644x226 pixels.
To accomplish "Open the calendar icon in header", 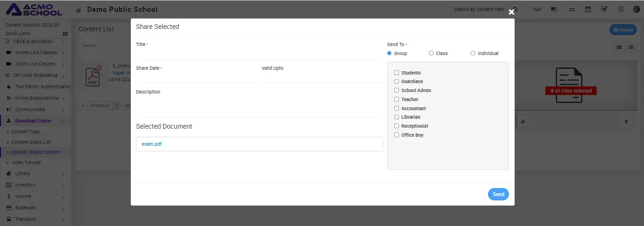I will pyautogui.click(x=588, y=9).
